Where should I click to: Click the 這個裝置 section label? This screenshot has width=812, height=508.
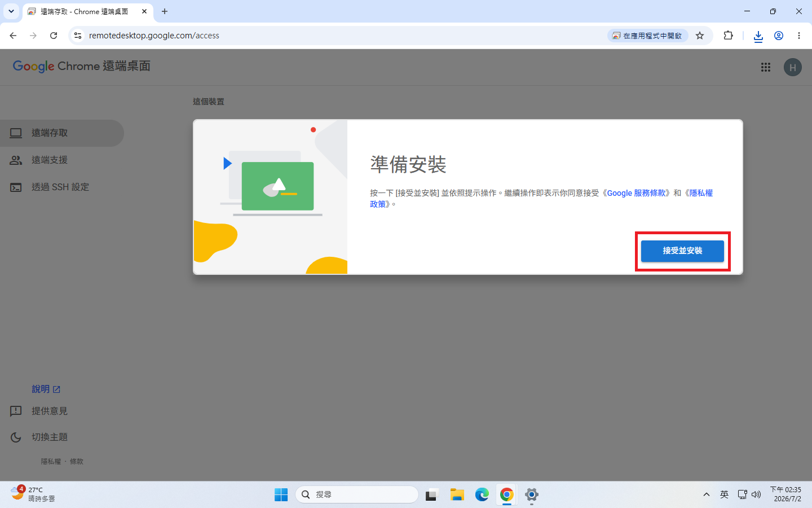point(209,102)
